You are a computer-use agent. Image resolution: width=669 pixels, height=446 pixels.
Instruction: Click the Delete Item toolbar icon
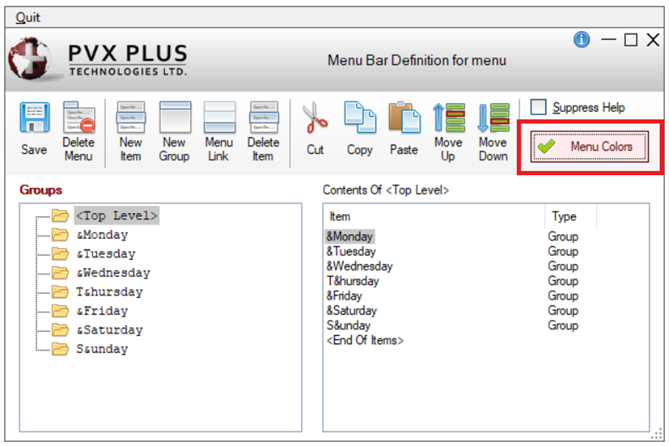[x=263, y=119]
